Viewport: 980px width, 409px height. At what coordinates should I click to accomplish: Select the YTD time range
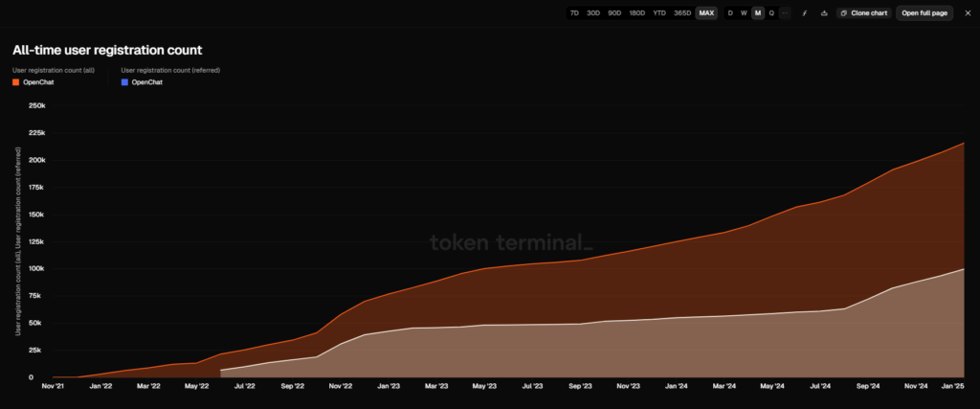[x=659, y=13]
